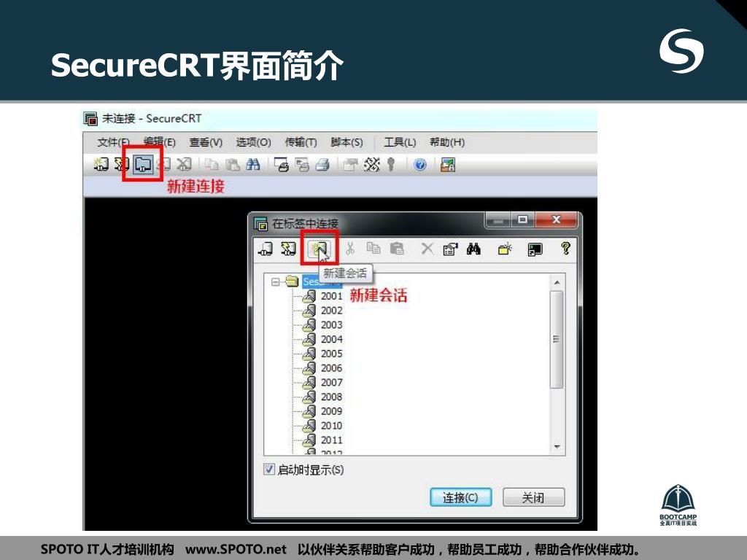Image resolution: width=747 pixels, height=560 pixels.
Task: Open session Properties from the dialog toolbar
Action: (450, 249)
